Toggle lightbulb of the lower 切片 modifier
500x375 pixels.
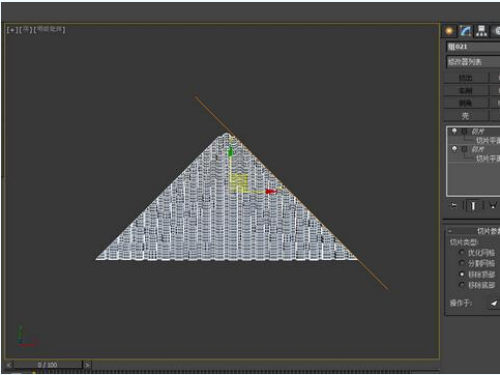point(454,149)
